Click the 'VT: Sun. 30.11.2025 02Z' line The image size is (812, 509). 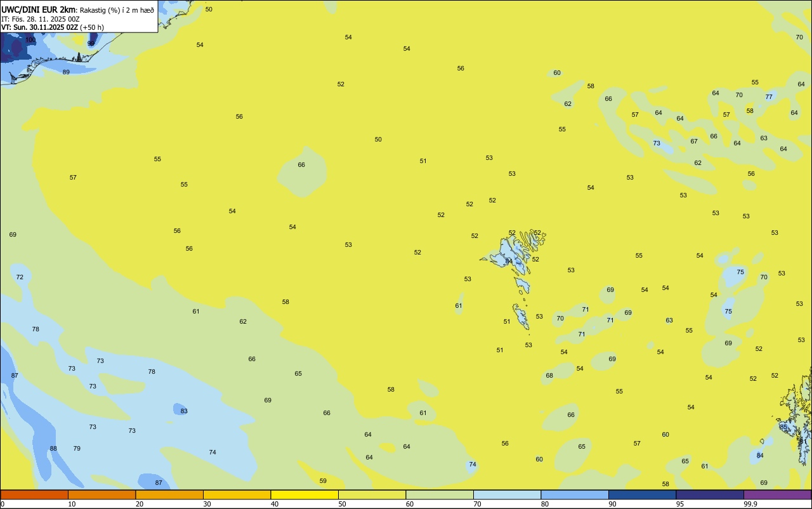click(x=39, y=27)
